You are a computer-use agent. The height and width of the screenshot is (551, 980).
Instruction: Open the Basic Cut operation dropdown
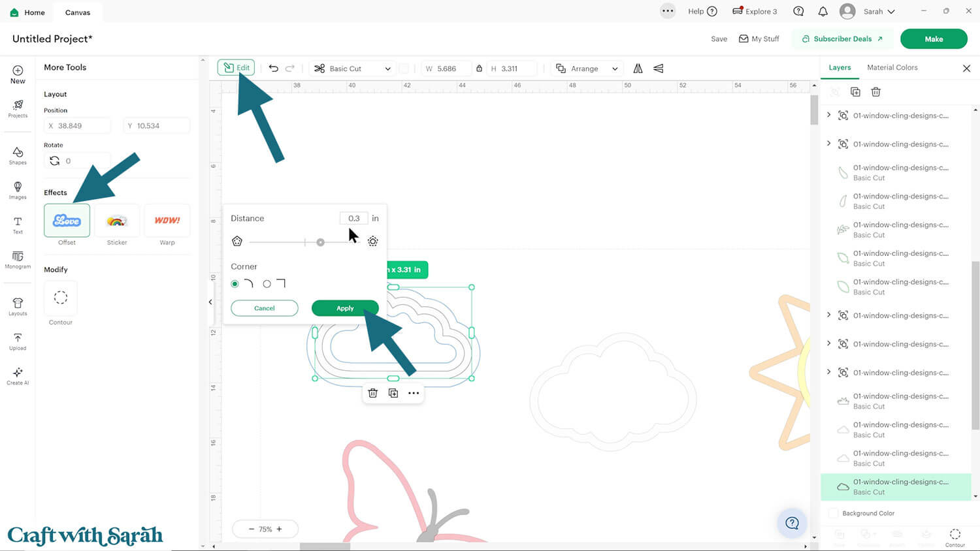point(353,69)
